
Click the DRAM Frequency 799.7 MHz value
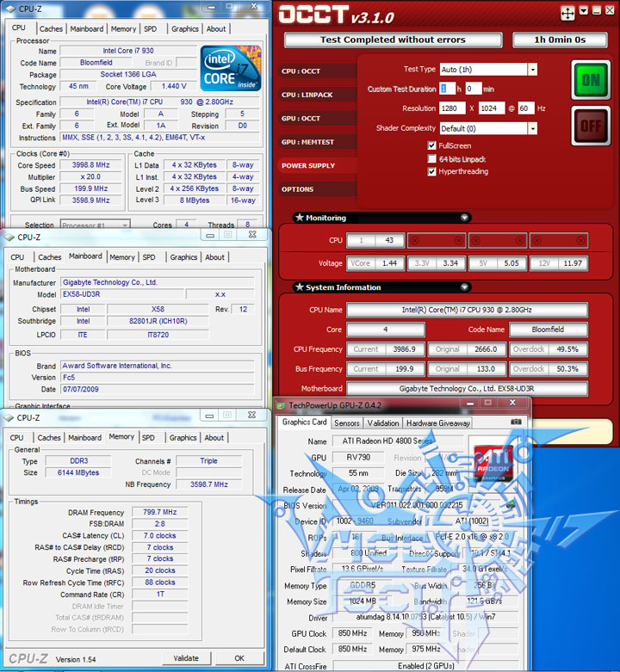pos(160,512)
